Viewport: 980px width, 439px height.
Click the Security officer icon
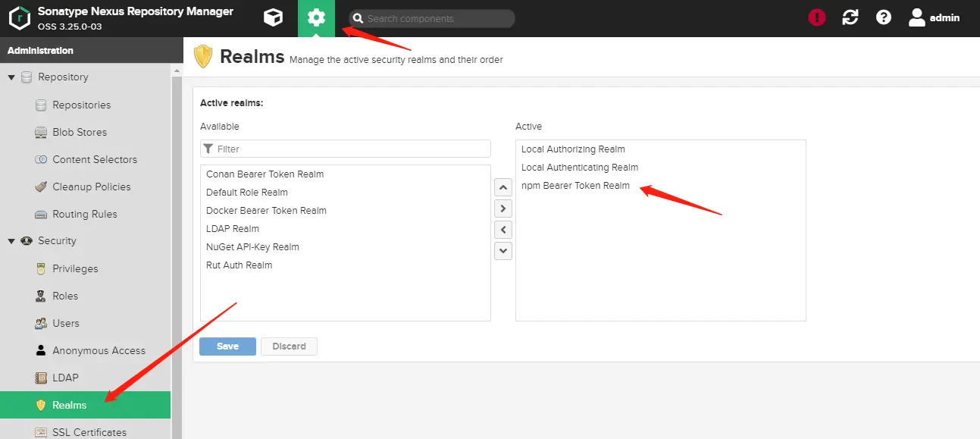27,241
